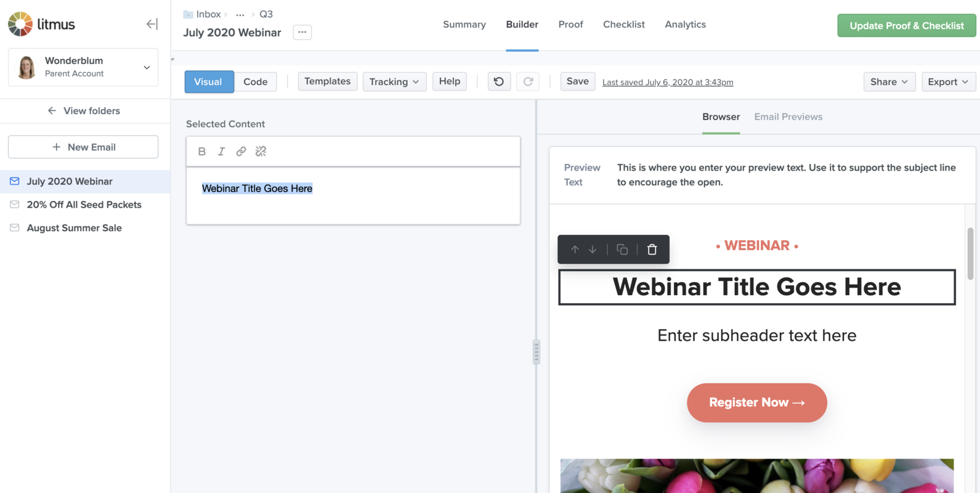Open 20% Off All Seed Packets email
The height and width of the screenshot is (493, 980).
(x=85, y=205)
